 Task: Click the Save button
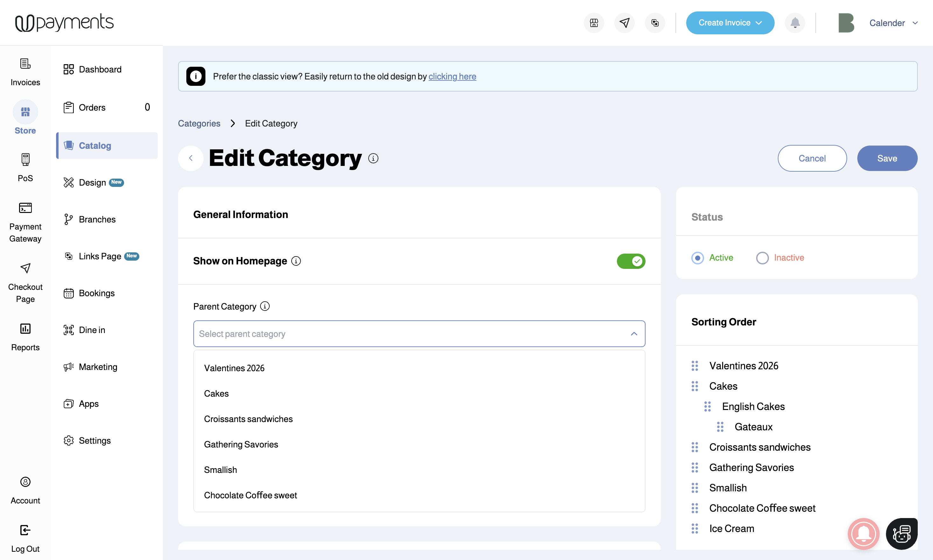point(887,158)
